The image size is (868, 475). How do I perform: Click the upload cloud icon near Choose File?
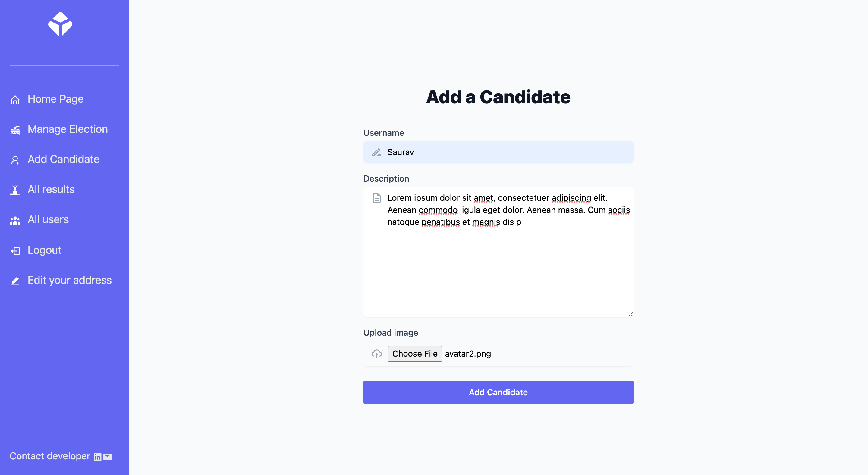pyautogui.click(x=376, y=353)
